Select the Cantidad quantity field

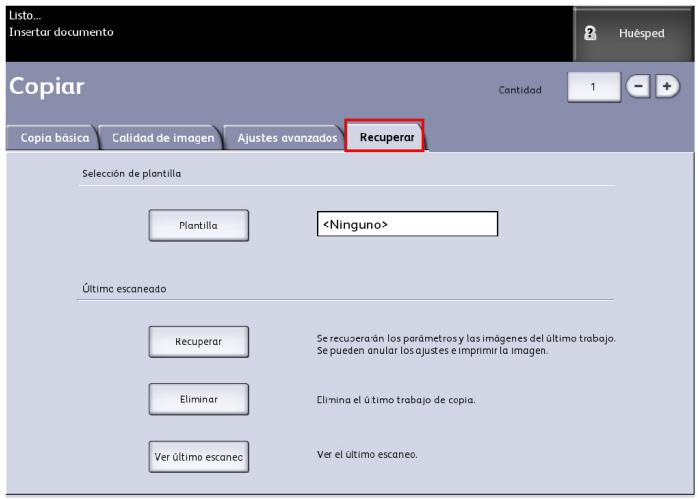point(594,87)
